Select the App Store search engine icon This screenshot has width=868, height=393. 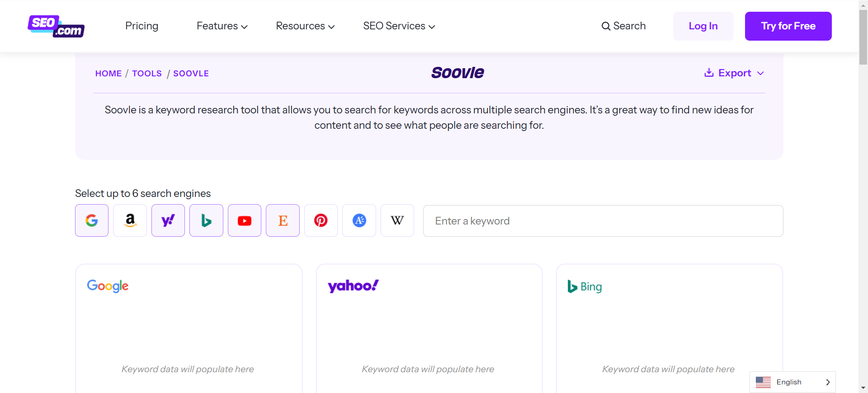[x=359, y=220]
